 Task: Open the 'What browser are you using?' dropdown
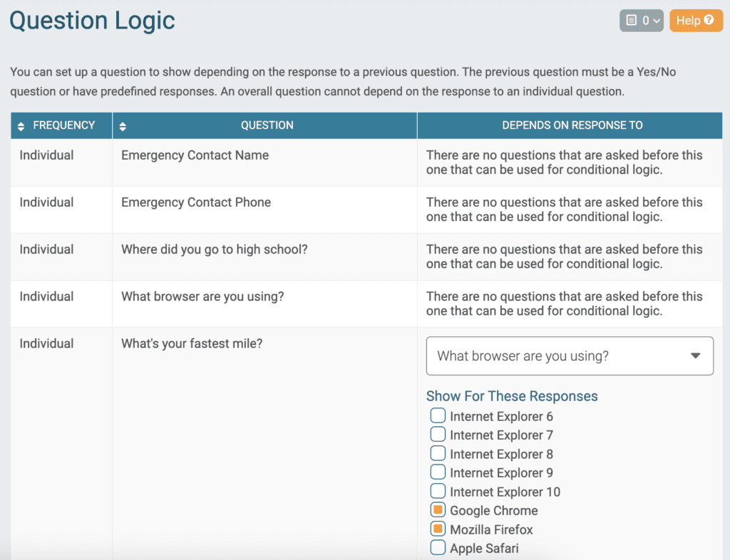(x=570, y=356)
